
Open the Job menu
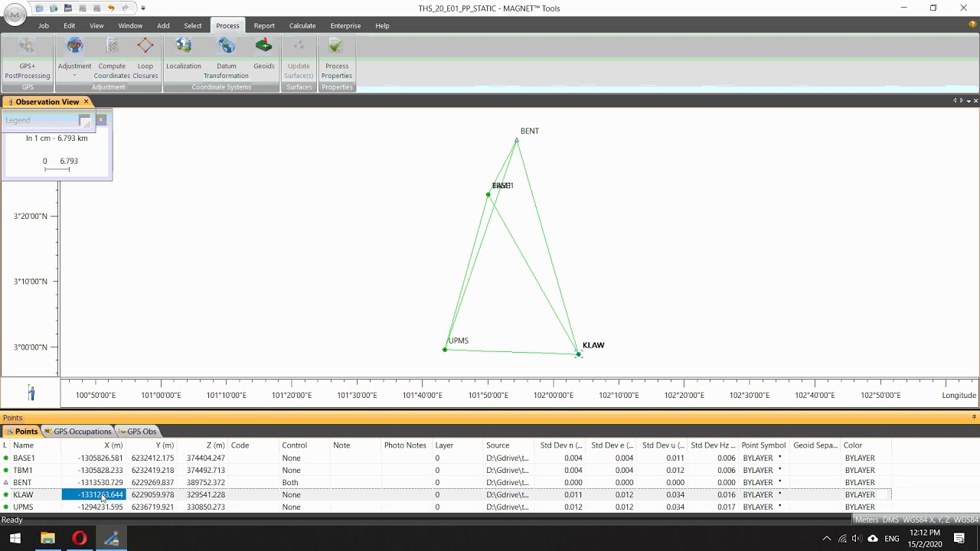pos(44,25)
